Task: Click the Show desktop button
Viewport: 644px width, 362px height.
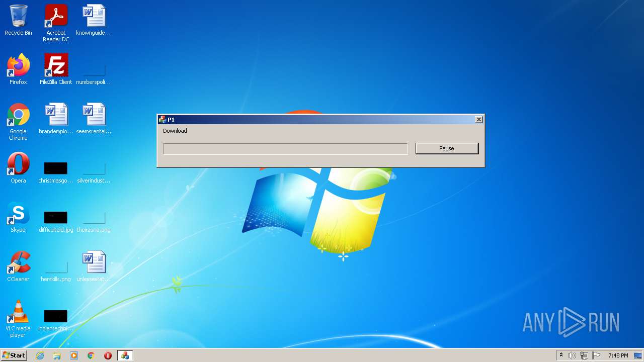Action: point(638,355)
